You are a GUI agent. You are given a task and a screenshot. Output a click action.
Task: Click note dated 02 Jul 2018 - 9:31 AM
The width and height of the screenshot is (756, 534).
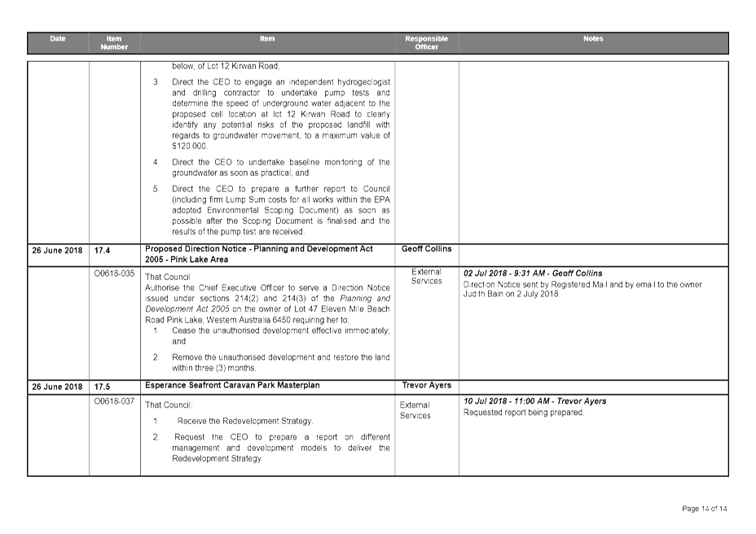(533, 274)
